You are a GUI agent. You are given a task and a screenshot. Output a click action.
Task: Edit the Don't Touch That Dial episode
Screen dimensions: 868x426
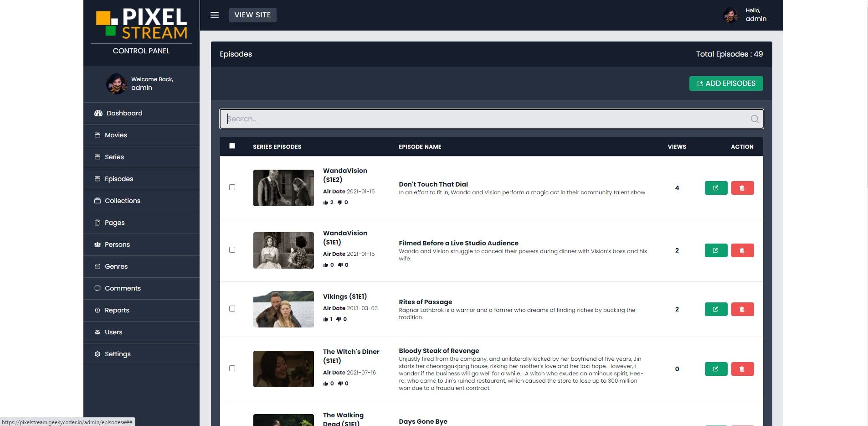coord(716,188)
